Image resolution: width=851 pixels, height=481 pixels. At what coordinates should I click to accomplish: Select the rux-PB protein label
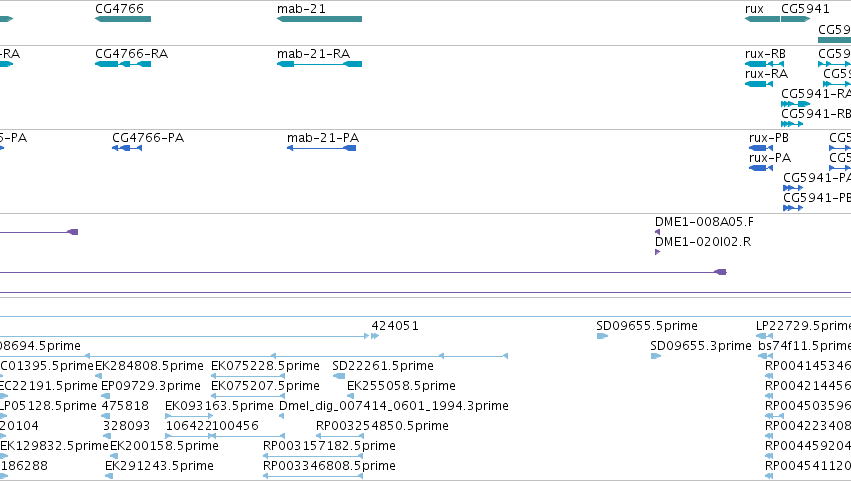click(769, 138)
